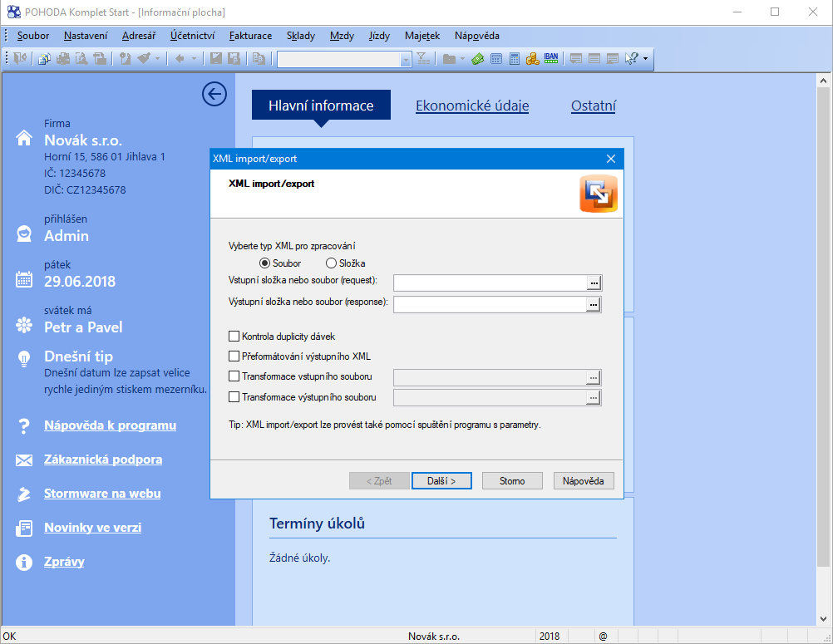Click the IBAN toolbar icon
Image resolution: width=833 pixels, height=644 pixels.
(x=551, y=58)
